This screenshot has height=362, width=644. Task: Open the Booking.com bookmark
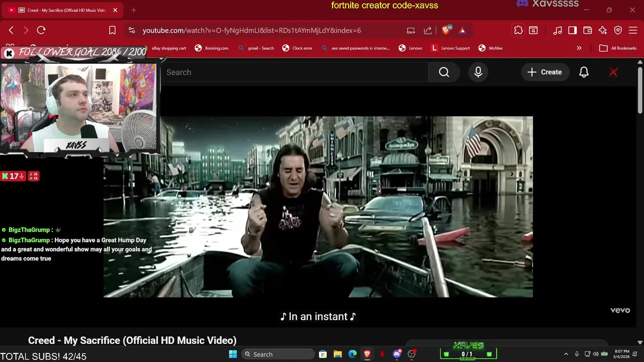(x=211, y=48)
